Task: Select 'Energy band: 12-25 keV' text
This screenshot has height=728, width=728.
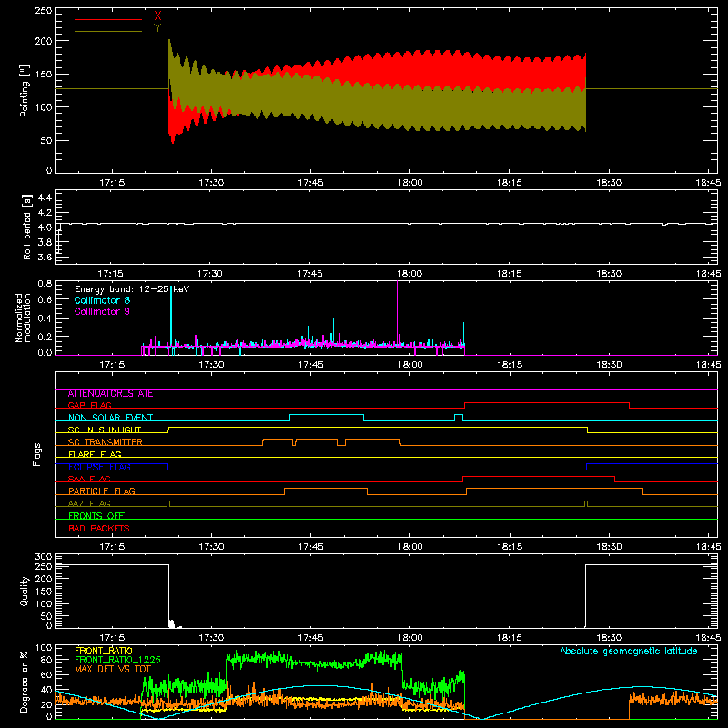Action: click(132, 289)
